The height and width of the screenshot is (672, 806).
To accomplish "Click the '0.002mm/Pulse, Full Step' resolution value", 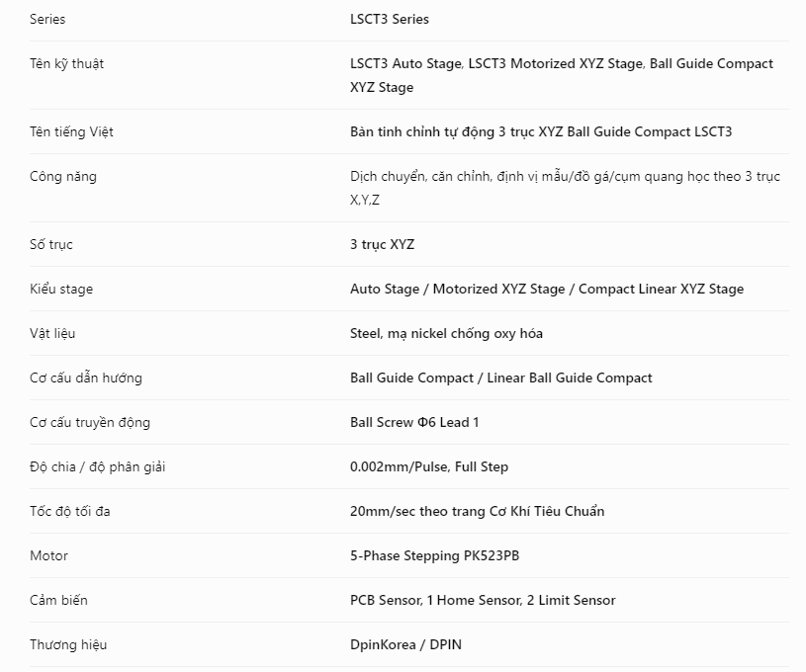I will tap(429, 467).
